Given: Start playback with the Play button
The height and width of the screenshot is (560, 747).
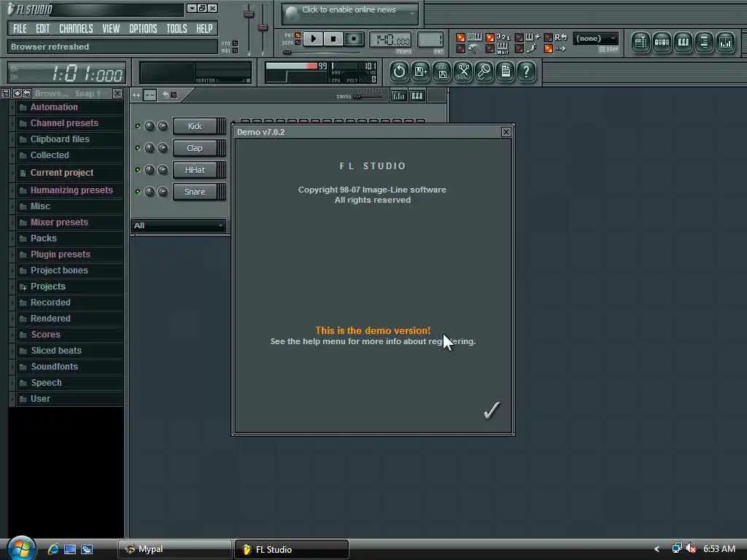Looking at the screenshot, I should (313, 39).
